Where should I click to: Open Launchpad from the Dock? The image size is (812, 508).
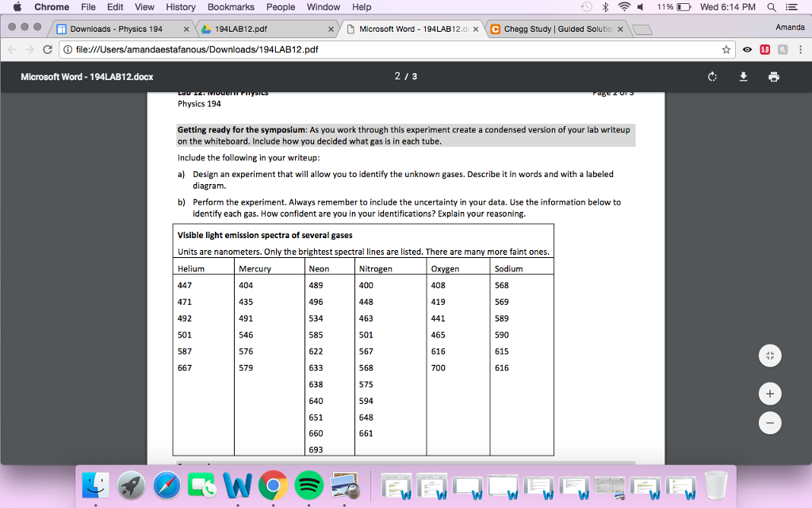(131, 486)
